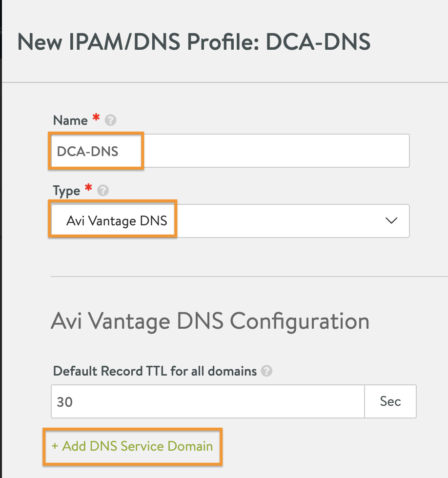Click the plus sign before Add DNS Service Domain
This screenshot has height=478, width=448.
tap(55, 446)
